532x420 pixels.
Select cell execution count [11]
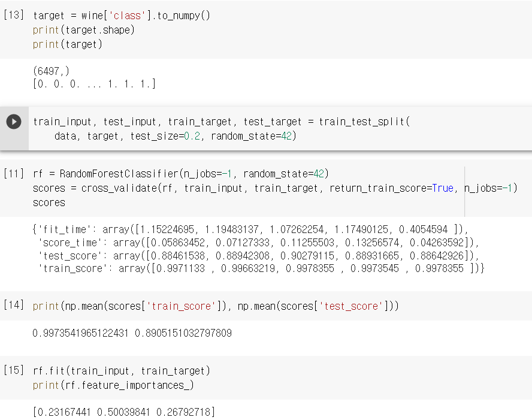[14, 173]
